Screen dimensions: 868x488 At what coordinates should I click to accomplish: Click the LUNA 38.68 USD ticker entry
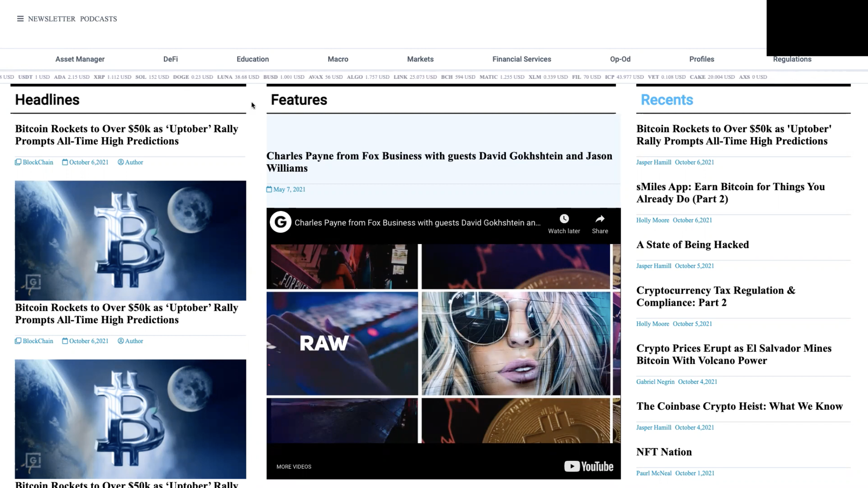click(x=238, y=77)
